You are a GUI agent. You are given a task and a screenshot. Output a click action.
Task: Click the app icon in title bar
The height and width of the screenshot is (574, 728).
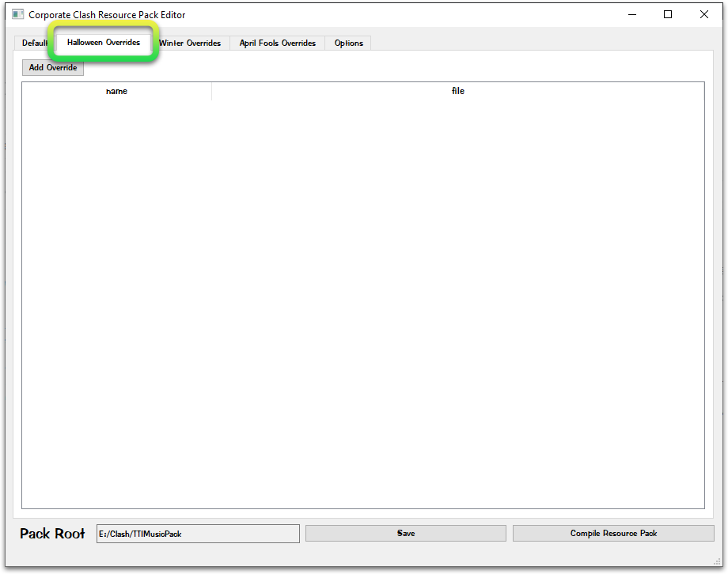17,14
